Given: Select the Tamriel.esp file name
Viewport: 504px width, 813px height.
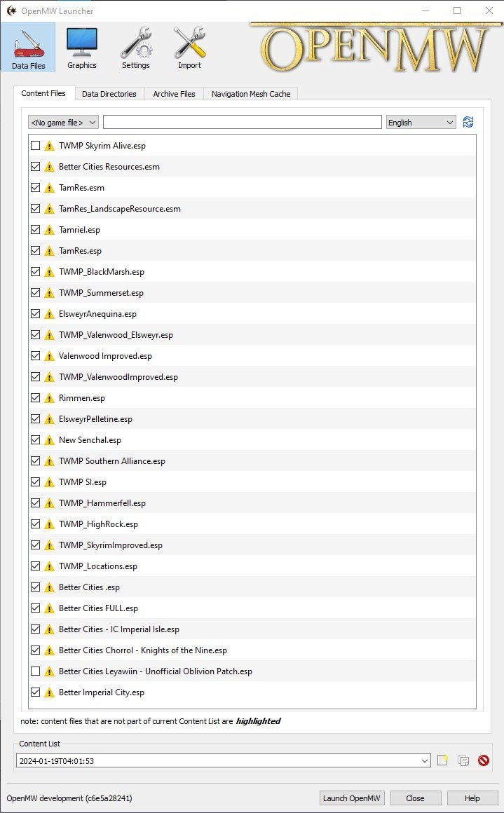Looking at the screenshot, I should click(x=79, y=230).
